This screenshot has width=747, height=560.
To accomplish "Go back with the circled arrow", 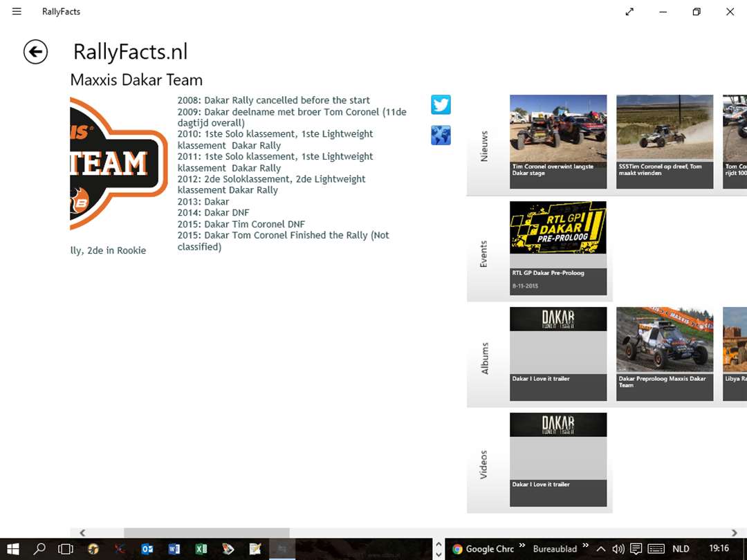I will [x=36, y=52].
